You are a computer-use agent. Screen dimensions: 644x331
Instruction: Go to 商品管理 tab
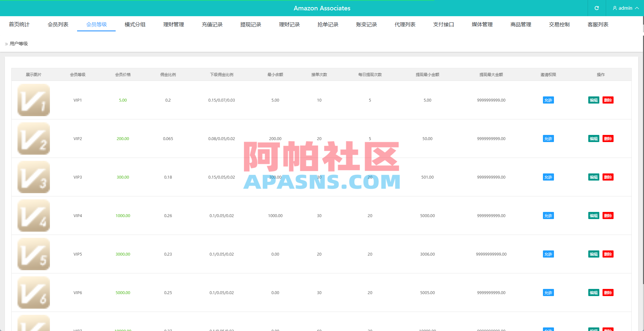click(x=521, y=25)
